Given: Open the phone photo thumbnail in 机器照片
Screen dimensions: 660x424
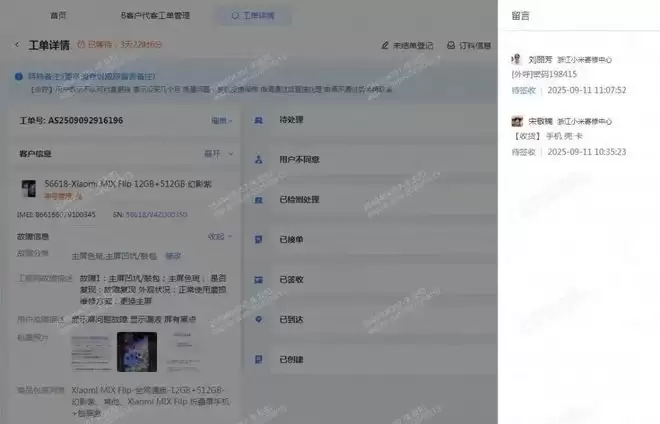Looking at the screenshot, I should point(137,352).
